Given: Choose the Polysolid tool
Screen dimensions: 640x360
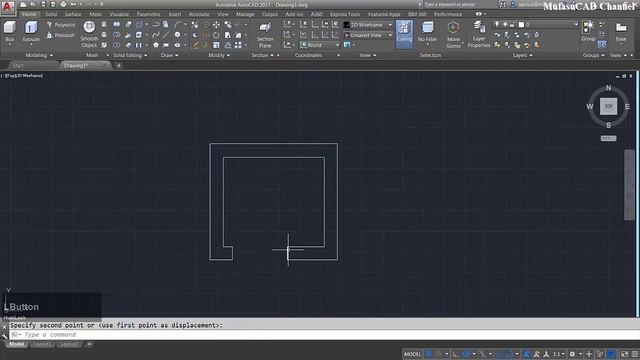Looking at the screenshot, I should pos(61,25).
